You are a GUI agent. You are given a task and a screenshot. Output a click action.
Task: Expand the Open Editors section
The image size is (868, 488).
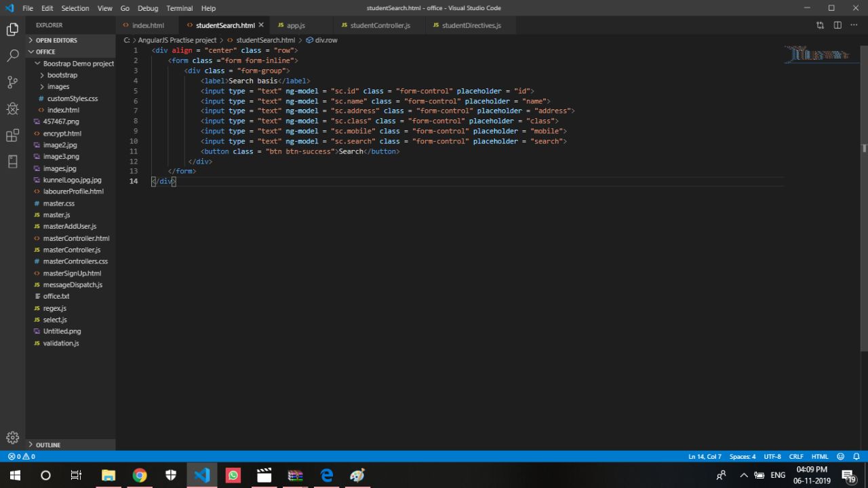coord(56,40)
